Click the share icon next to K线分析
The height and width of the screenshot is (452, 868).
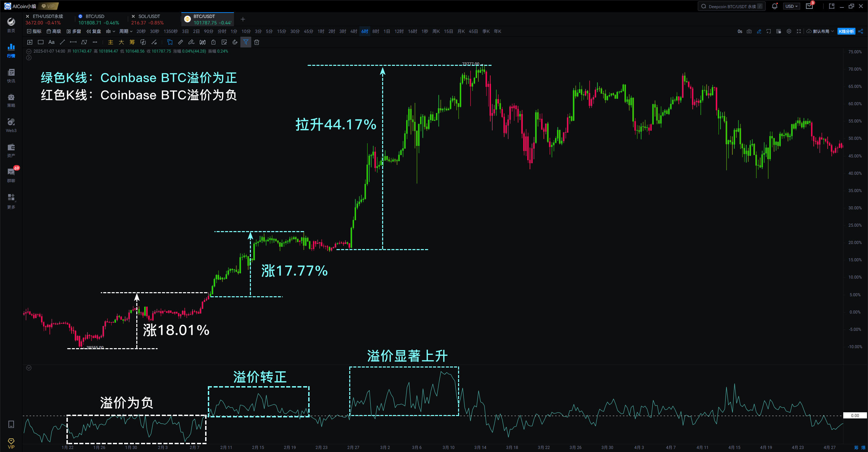861,31
